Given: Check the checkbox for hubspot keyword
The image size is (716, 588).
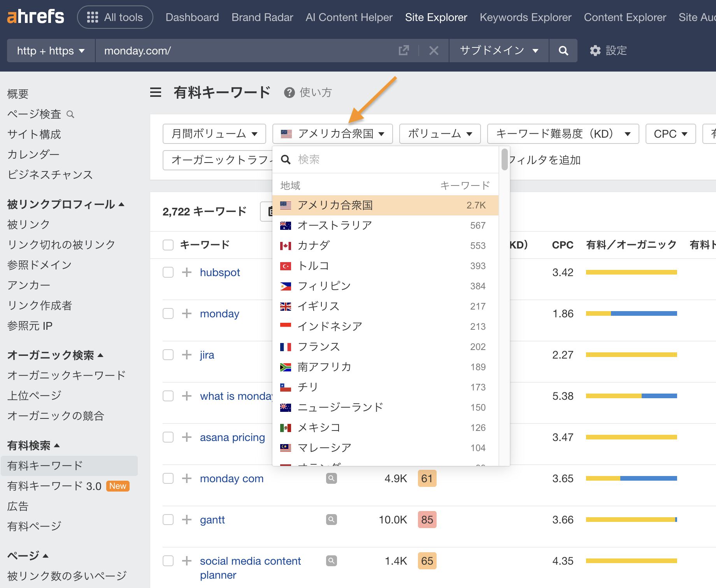Looking at the screenshot, I should pos(168,272).
